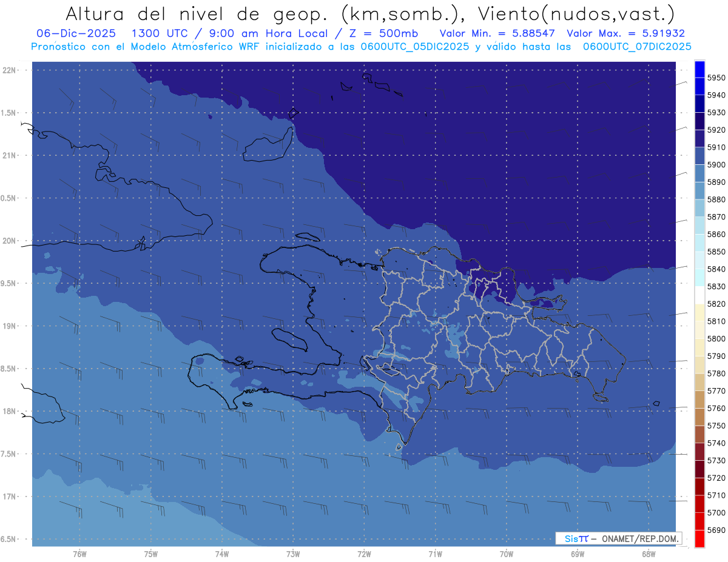Click the colorbar label '5940'

coord(716,95)
